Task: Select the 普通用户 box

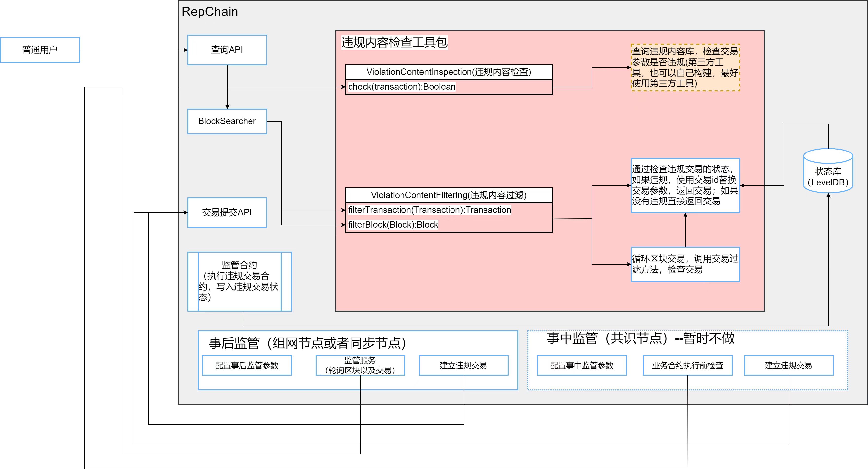Action: coord(40,50)
